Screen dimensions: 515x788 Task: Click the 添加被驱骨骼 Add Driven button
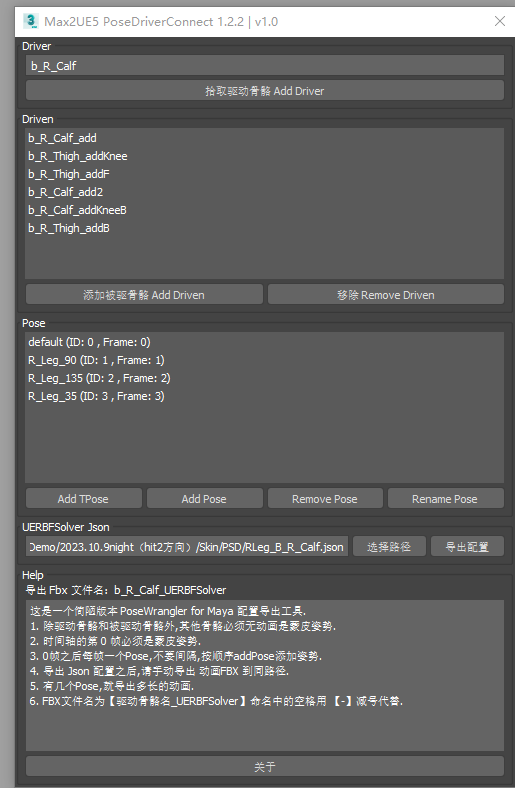144,295
